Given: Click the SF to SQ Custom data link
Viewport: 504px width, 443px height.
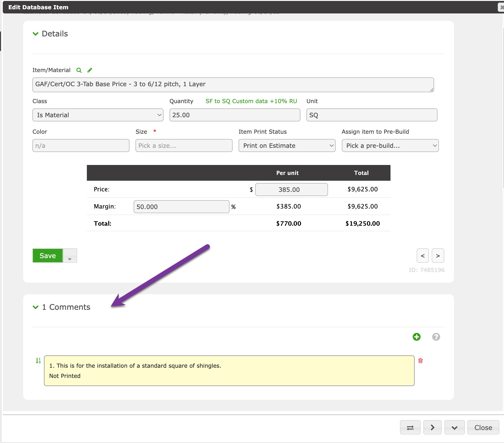Looking at the screenshot, I should tap(251, 101).
